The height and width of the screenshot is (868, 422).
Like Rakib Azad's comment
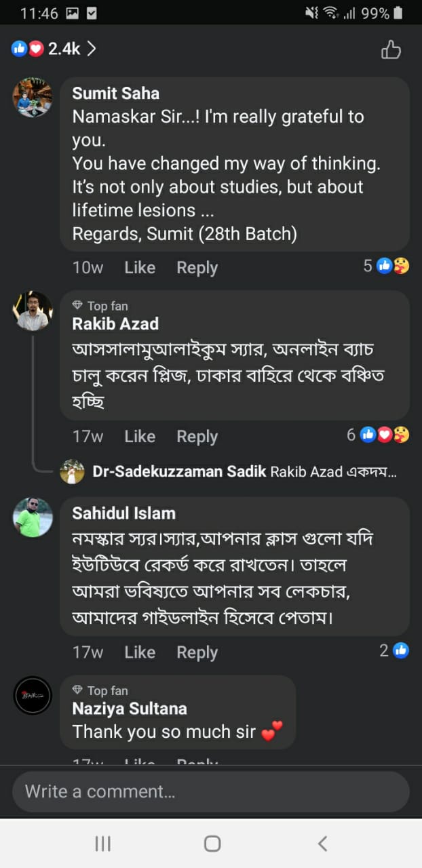140,437
